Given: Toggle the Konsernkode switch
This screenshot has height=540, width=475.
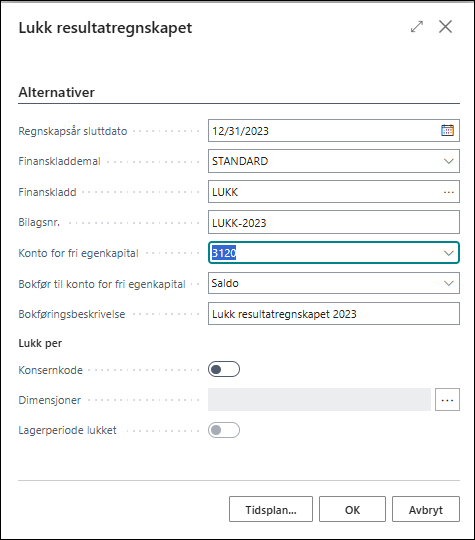Looking at the screenshot, I should [224, 369].
